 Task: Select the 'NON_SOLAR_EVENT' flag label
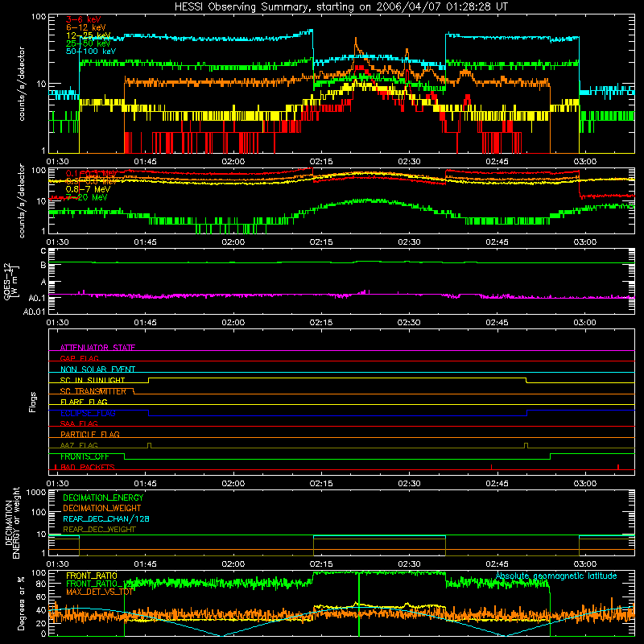(97, 369)
